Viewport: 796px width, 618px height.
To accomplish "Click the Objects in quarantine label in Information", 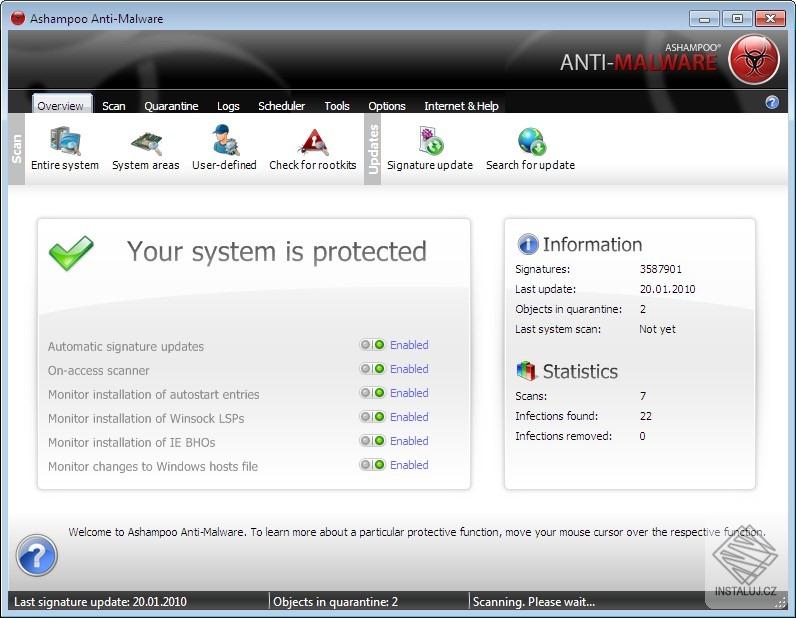I will pos(569,309).
